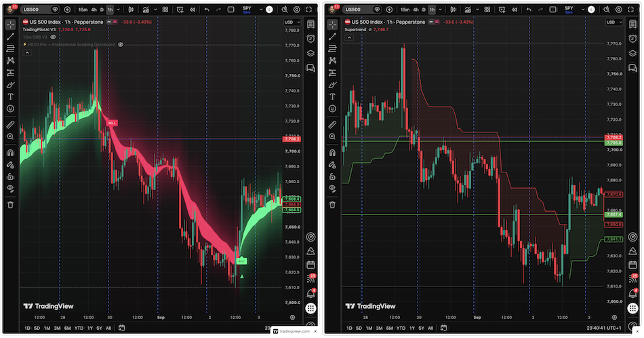Open the chats panel in right chart
The width and height of the screenshot is (644, 338).
(632, 68)
